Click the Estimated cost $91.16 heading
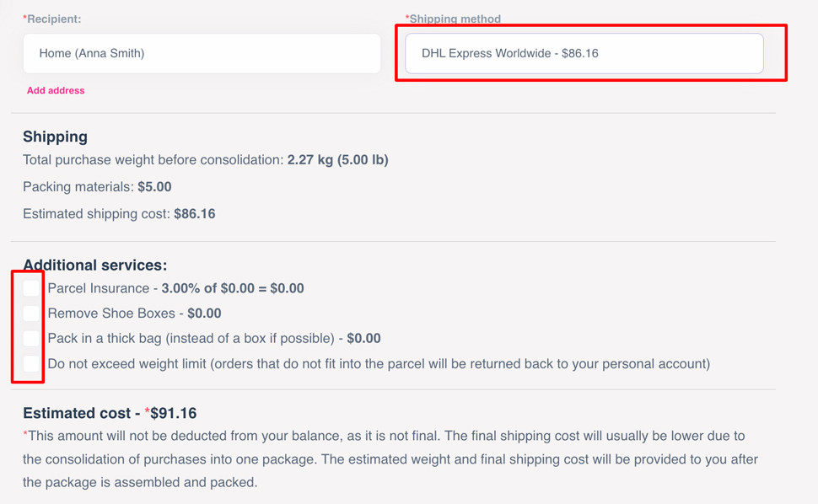 [x=110, y=413]
